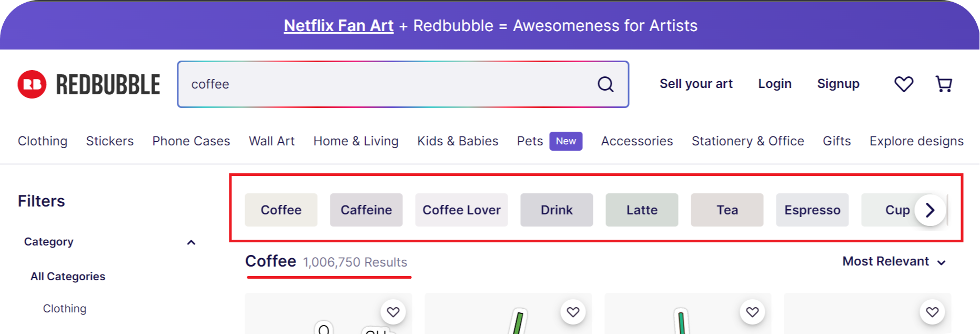Screen dimensions: 980x334
Task: Browse the Stationery & Office menu
Action: point(747,141)
